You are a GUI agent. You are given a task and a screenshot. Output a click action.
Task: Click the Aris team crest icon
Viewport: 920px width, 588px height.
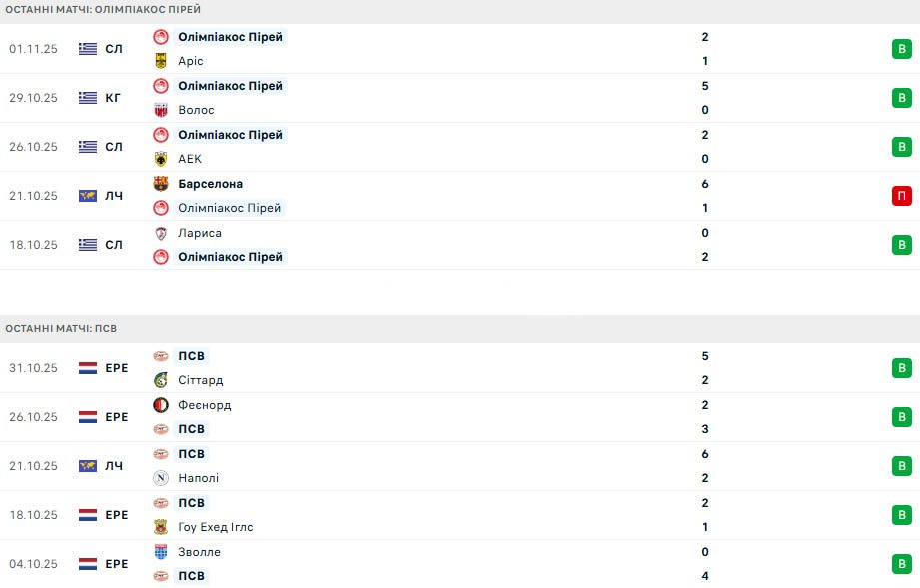(x=160, y=61)
